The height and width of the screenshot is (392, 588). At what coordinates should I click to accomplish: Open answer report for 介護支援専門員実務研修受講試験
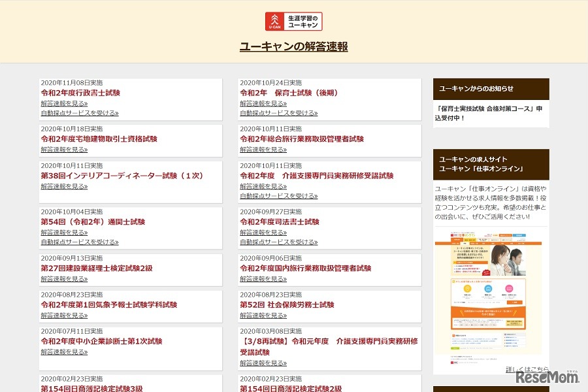264,186
